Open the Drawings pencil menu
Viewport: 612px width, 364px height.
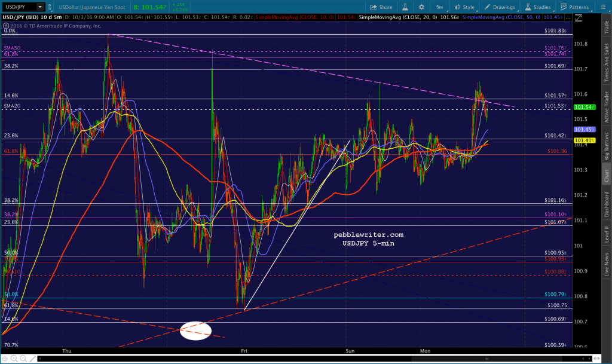click(500, 7)
